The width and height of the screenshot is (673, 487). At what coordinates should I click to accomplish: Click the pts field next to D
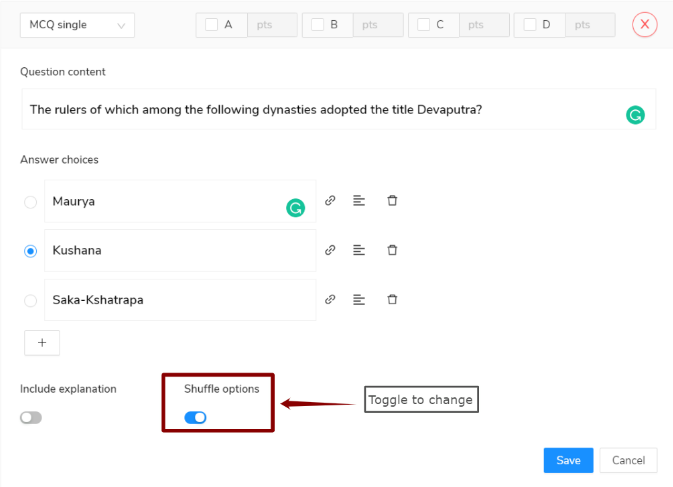(x=590, y=25)
